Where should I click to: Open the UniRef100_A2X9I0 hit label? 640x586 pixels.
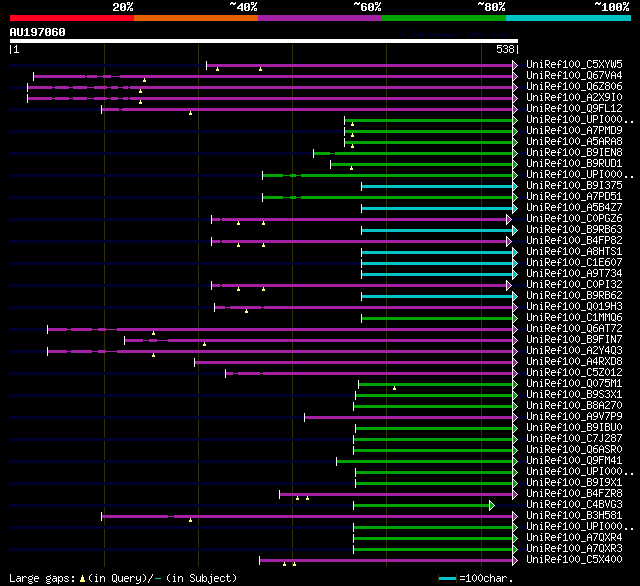click(x=574, y=98)
